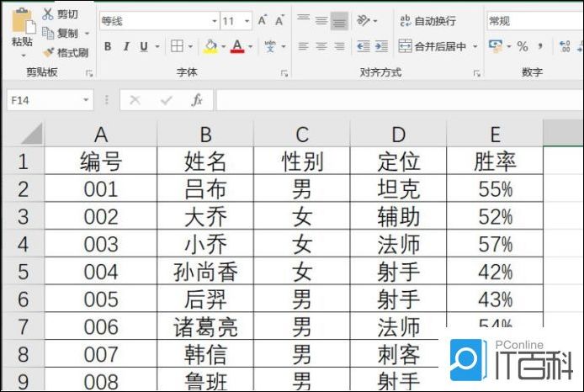Open the Borders dropdown arrow
The height and width of the screenshot is (392, 584).
coord(190,46)
